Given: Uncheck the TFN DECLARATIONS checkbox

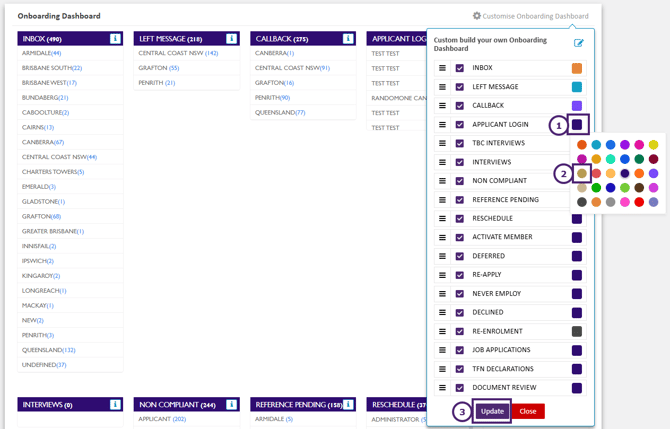Looking at the screenshot, I should tap(460, 369).
